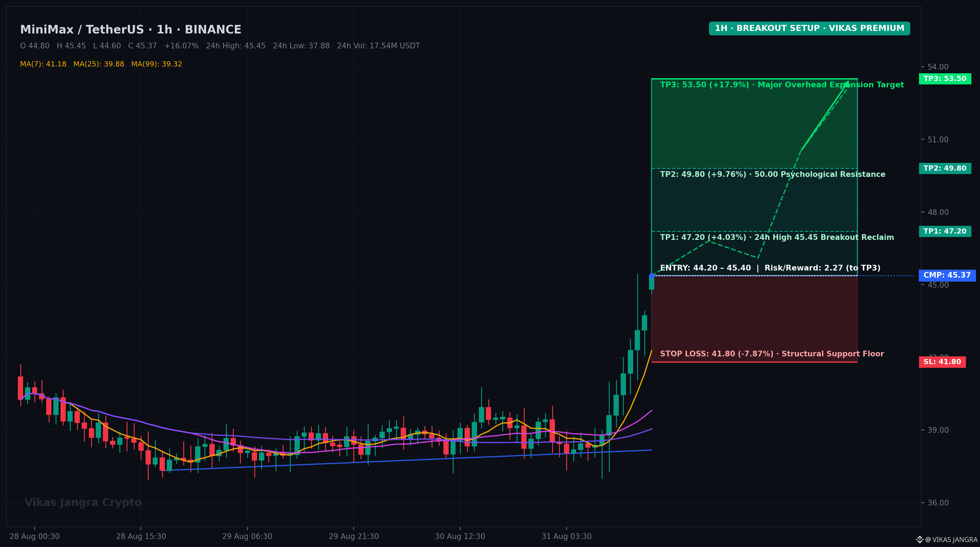The width and height of the screenshot is (980, 547).
Task: Select the 28 Aug 15:30 time label
Action: [x=141, y=536]
